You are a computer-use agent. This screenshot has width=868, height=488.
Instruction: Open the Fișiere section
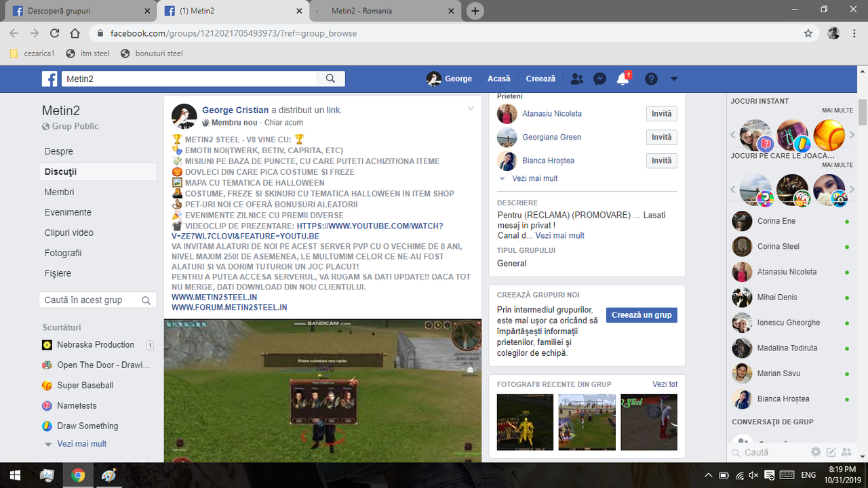(x=58, y=273)
